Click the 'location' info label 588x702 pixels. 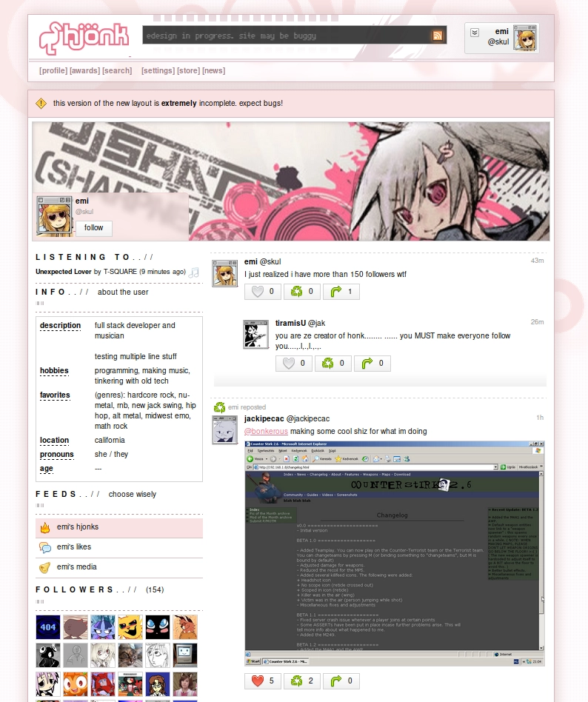click(54, 440)
